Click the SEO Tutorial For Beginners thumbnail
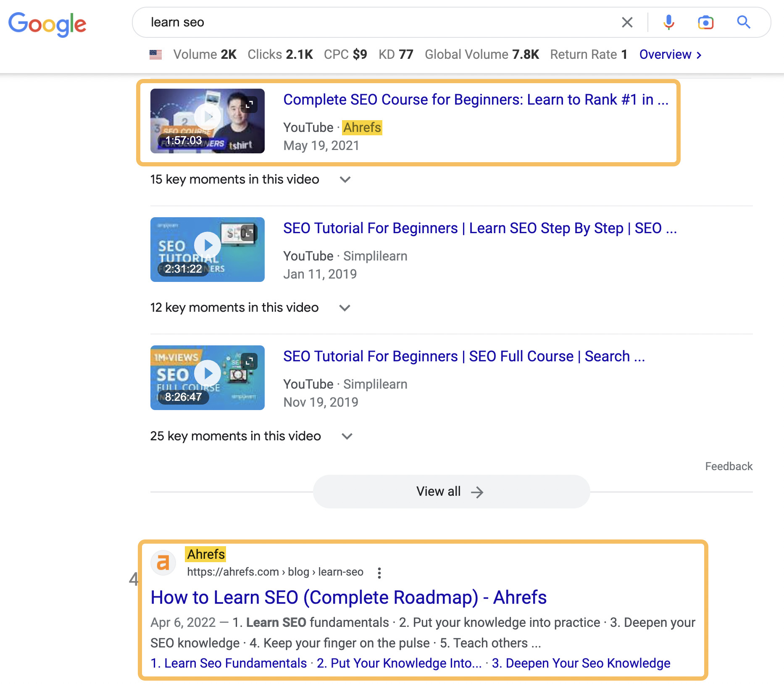Image resolution: width=784 pixels, height=684 pixels. point(207,245)
